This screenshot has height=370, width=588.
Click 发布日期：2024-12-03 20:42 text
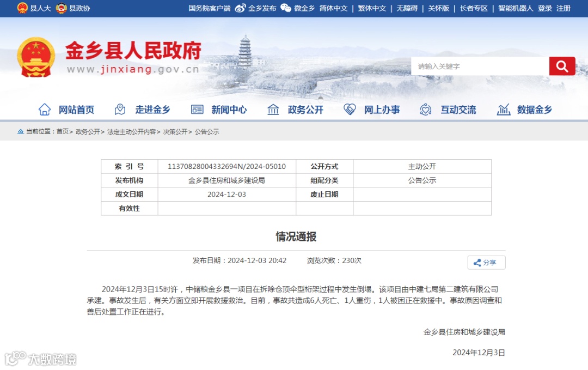point(240,260)
